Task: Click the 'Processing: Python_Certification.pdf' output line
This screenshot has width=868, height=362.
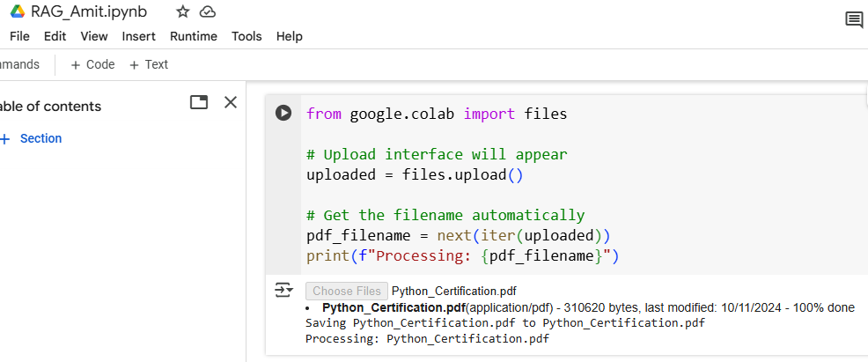Action: click(427, 338)
